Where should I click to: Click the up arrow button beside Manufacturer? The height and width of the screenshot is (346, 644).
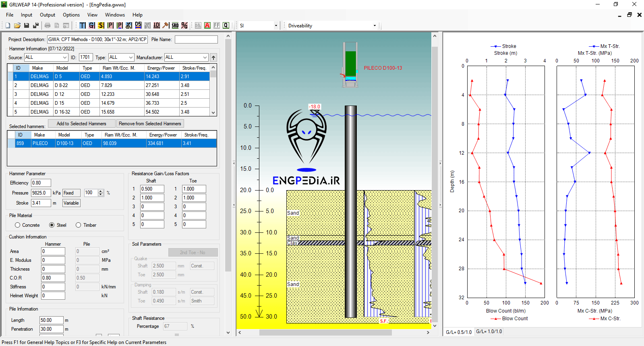(213, 58)
